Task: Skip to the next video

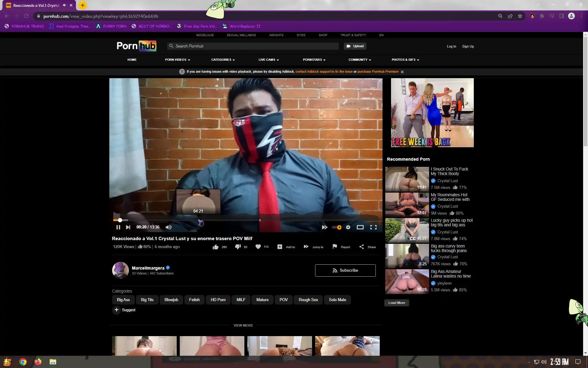Action: [128, 227]
